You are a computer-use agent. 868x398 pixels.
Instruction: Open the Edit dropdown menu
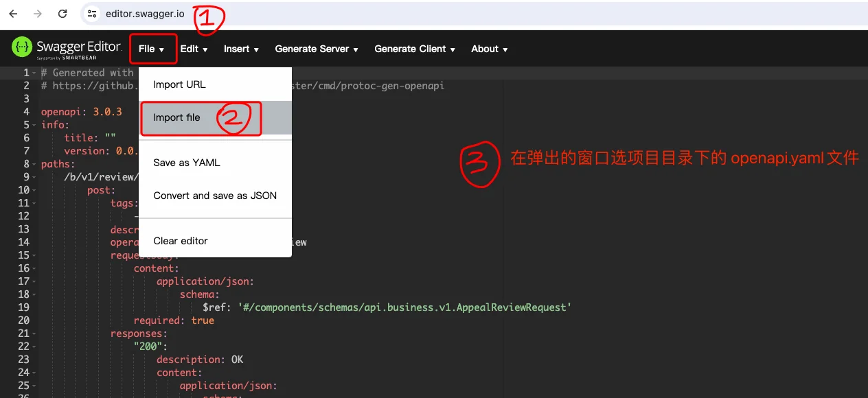point(193,49)
